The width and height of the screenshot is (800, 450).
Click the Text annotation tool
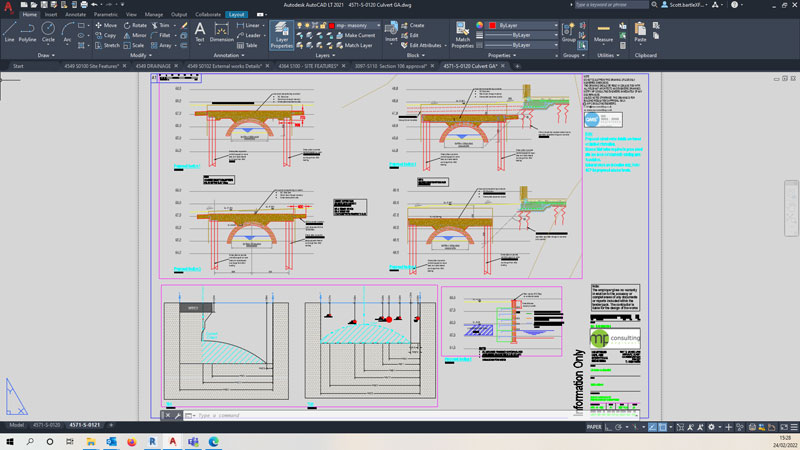click(x=199, y=32)
